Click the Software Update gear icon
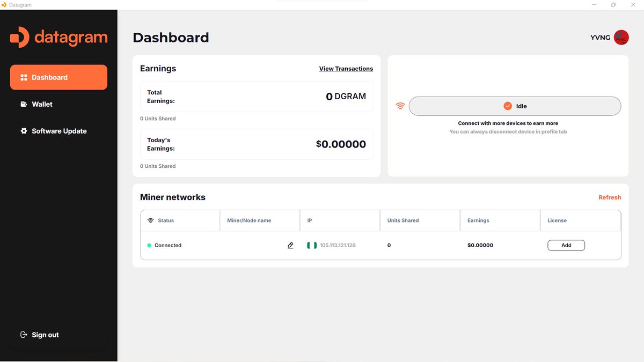 coord(23,130)
